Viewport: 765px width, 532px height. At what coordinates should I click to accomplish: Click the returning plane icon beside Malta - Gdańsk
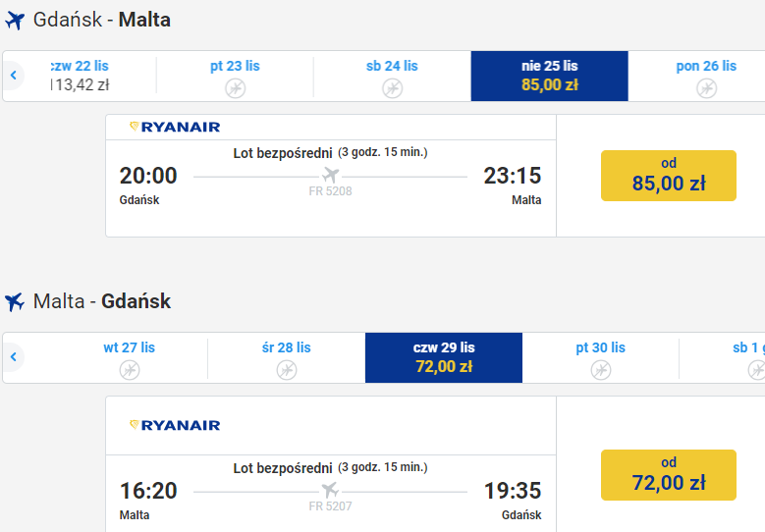(x=15, y=302)
